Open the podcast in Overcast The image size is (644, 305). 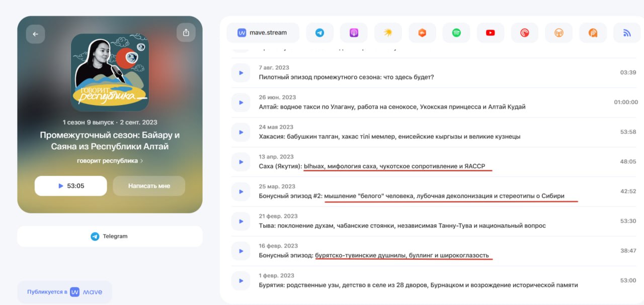coord(558,32)
